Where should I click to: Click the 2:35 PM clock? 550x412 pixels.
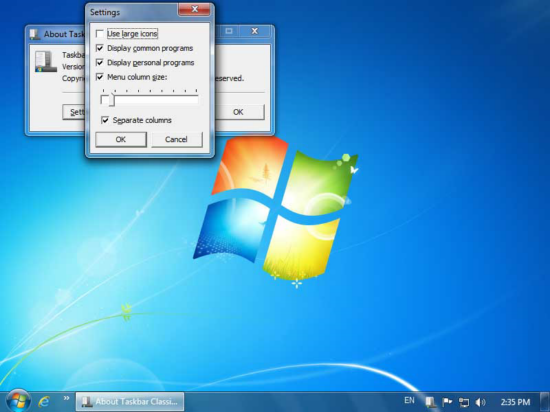coord(515,402)
